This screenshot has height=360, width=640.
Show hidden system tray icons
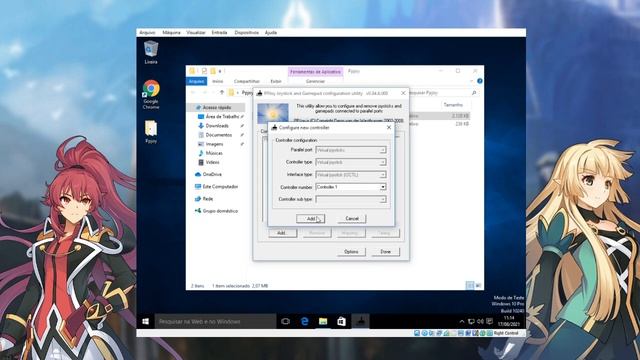click(462, 322)
